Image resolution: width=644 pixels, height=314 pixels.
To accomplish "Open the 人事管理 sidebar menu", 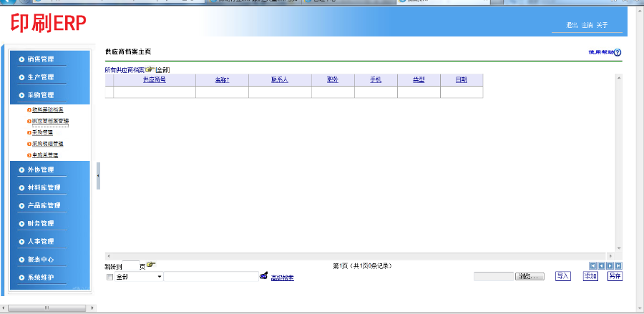I will [41, 241].
